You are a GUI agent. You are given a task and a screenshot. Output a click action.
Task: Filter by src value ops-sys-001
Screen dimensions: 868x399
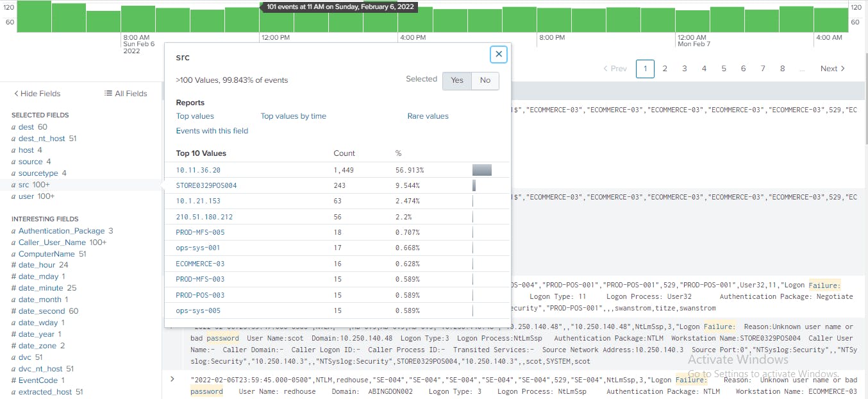(198, 248)
